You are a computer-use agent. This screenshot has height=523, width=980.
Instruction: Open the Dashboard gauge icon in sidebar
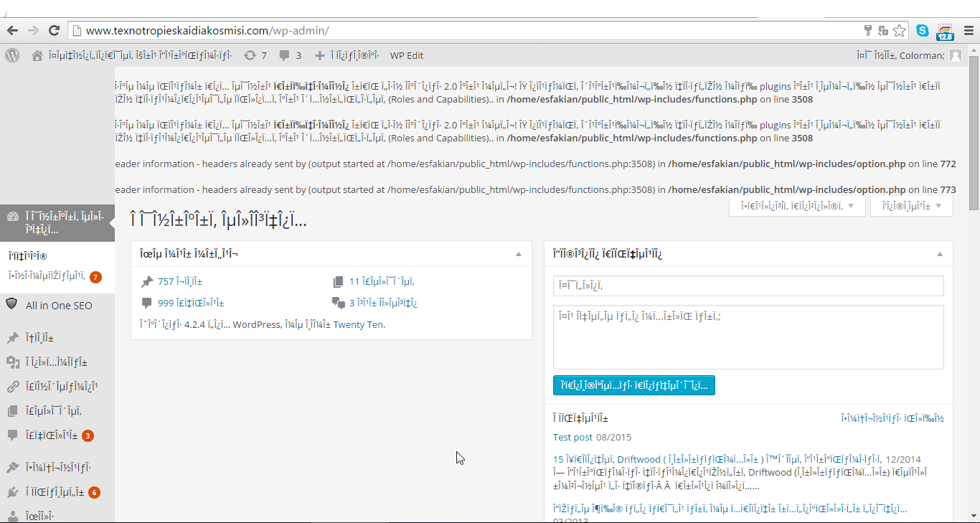[12, 217]
